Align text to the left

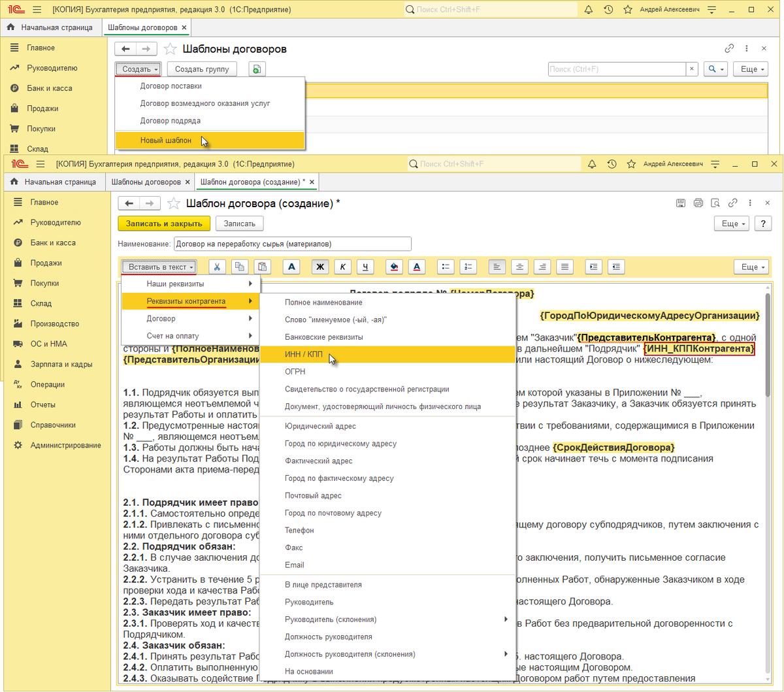pyautogui.click(x=497, y=267)
